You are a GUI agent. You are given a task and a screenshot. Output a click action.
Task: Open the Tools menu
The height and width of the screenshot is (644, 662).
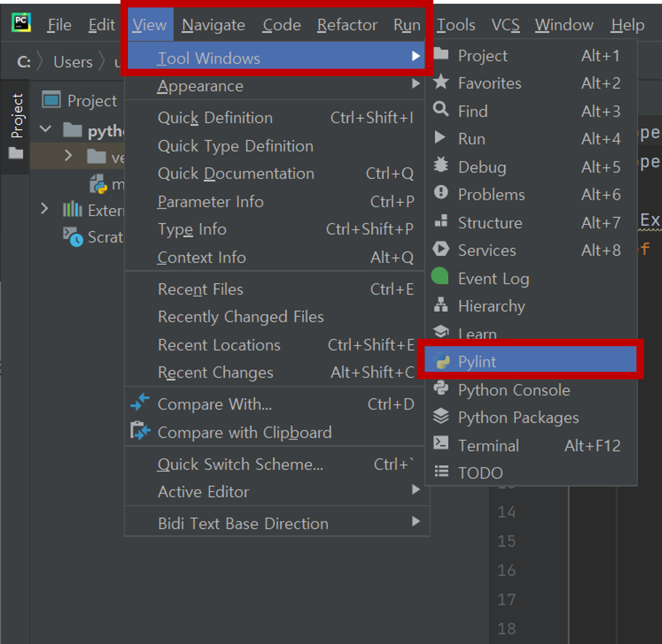(x=456, y=25)
